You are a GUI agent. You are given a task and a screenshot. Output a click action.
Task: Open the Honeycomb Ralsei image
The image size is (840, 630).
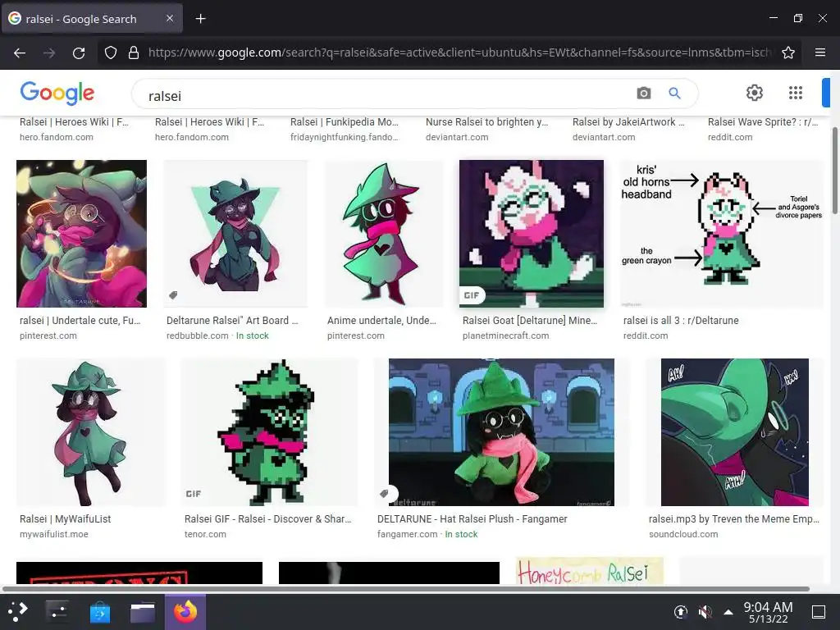tap(589, 571)
